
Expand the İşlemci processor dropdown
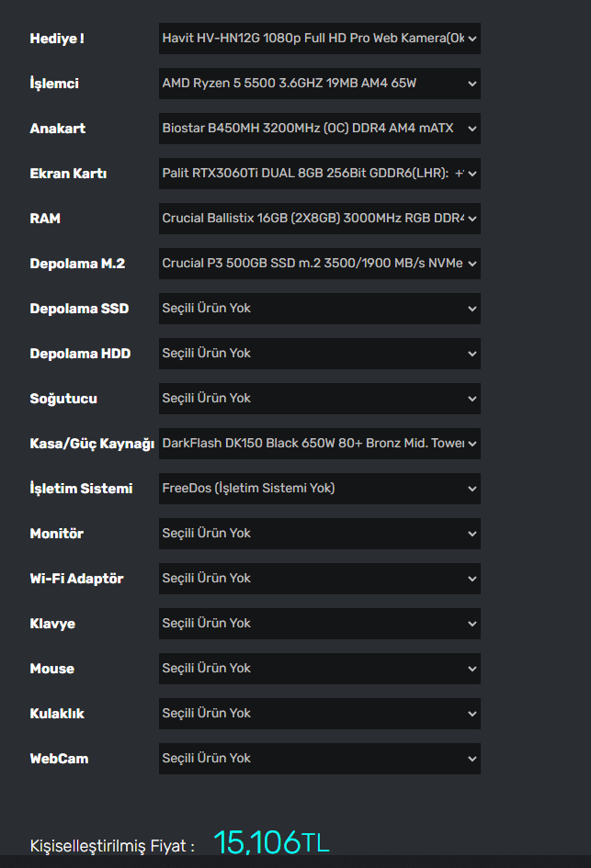point(319,84)
